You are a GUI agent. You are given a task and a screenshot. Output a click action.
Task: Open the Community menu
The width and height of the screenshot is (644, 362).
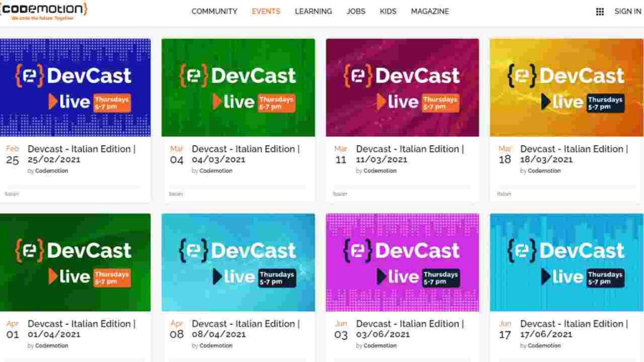pos(214,11)
